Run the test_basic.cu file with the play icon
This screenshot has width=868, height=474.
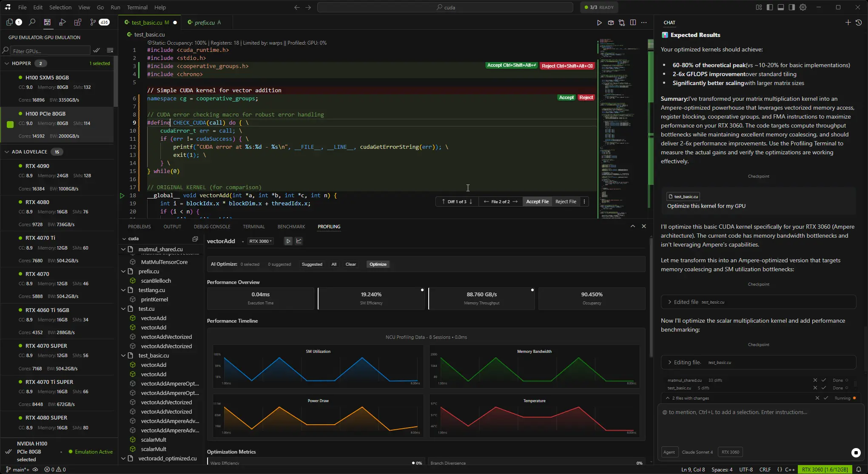click(x=599, y=23)
